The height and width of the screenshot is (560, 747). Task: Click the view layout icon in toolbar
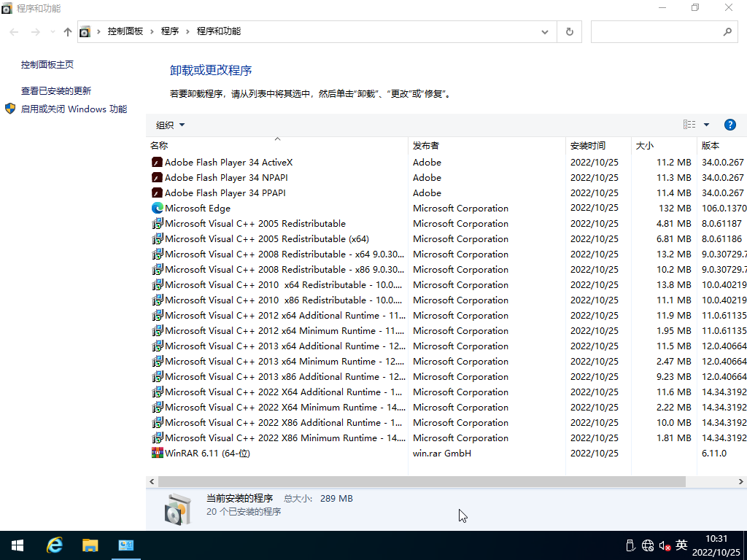[689, 125]
